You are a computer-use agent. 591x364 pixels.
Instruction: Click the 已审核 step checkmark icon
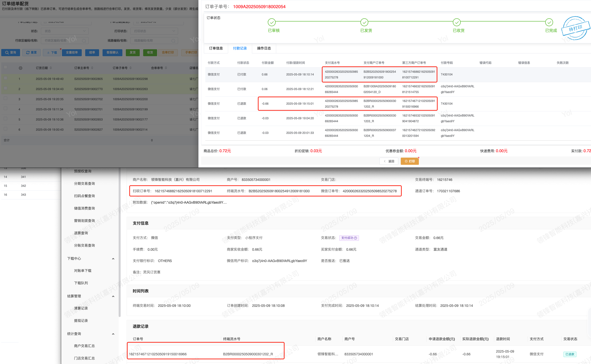click(271, 22)
